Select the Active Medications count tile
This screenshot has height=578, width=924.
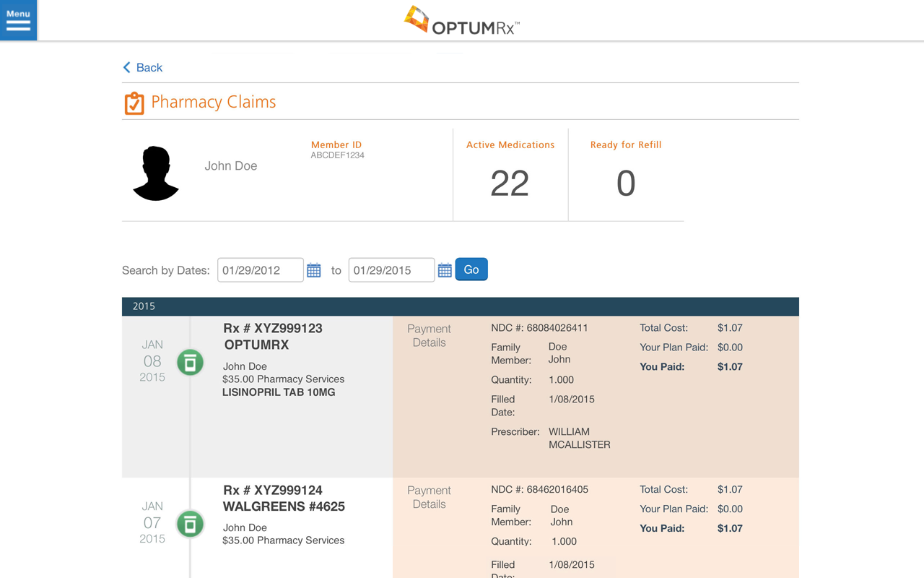[x=510, y=174]
